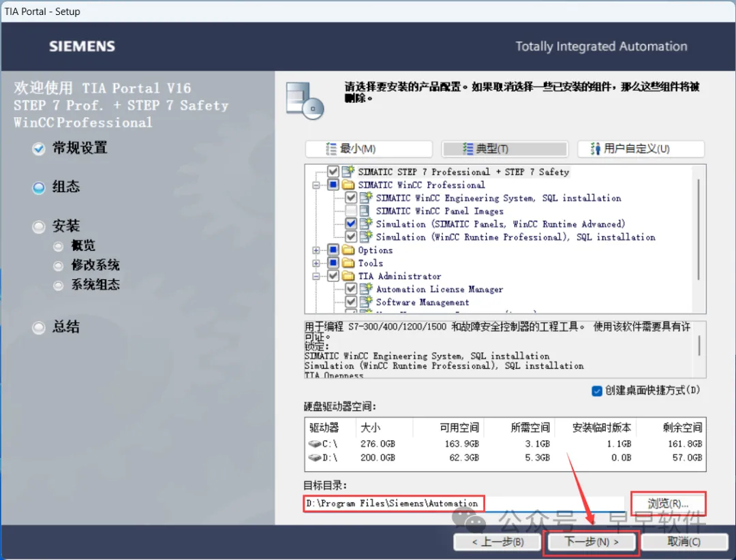736x560 pixels.
Task: Enable the SIMATIC WinCC Panel Images checkbox
Action: click(351, 211)
